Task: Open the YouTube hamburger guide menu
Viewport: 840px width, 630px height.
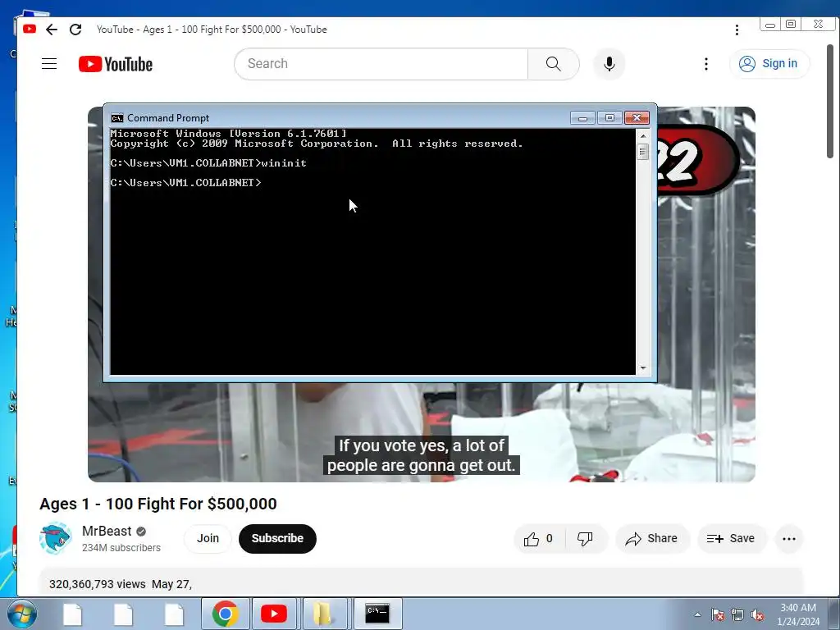Action: coord(49,64)
